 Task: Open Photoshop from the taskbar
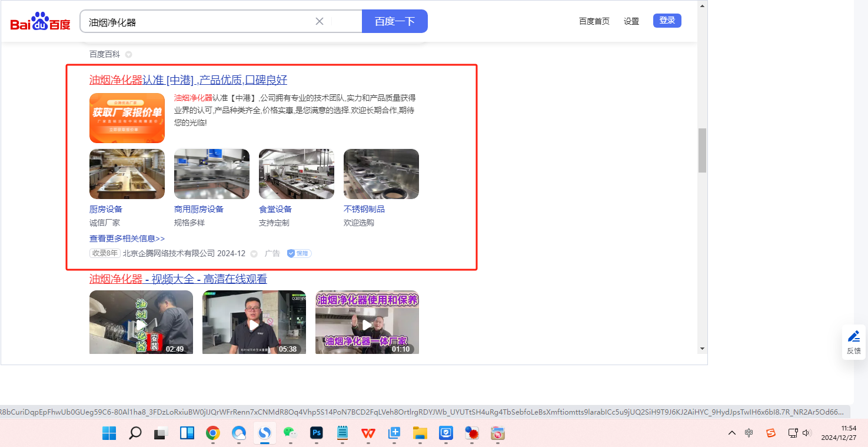tap(317, 433)
